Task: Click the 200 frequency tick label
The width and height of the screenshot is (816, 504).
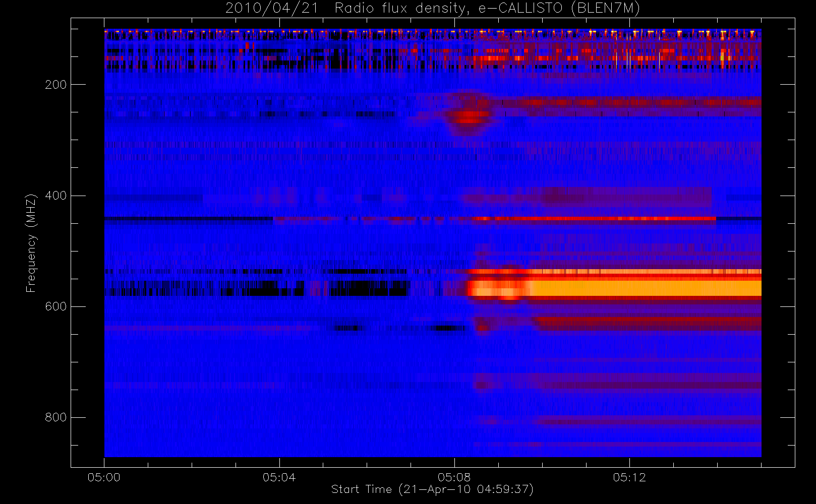Action: 55,85
